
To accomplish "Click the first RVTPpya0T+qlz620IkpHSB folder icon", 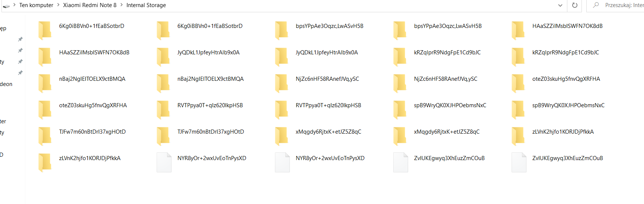I will point(163,110).
